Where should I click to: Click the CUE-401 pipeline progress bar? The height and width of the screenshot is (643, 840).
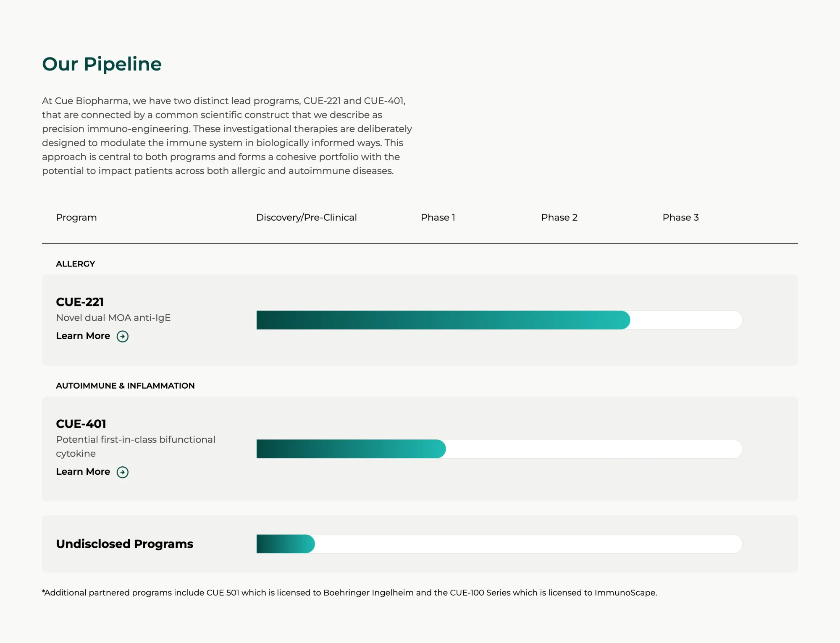[x=499, y=449]
